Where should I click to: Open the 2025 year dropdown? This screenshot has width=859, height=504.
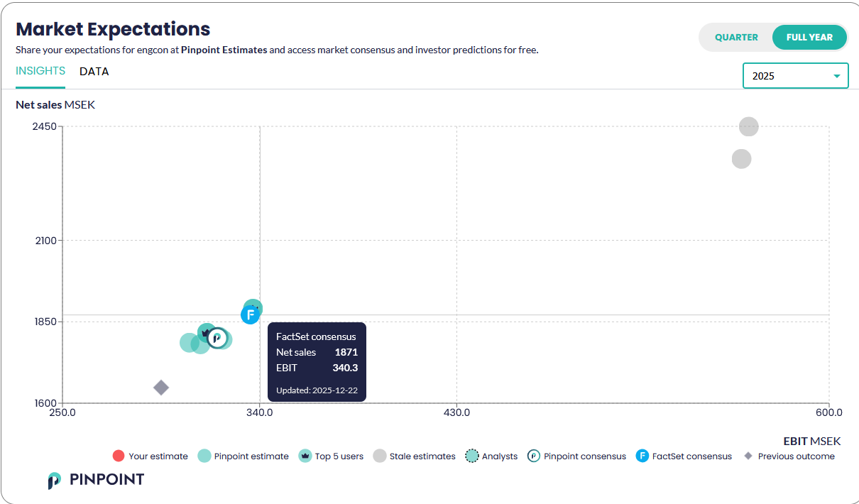pyautogui.click(x=795, y=76)
